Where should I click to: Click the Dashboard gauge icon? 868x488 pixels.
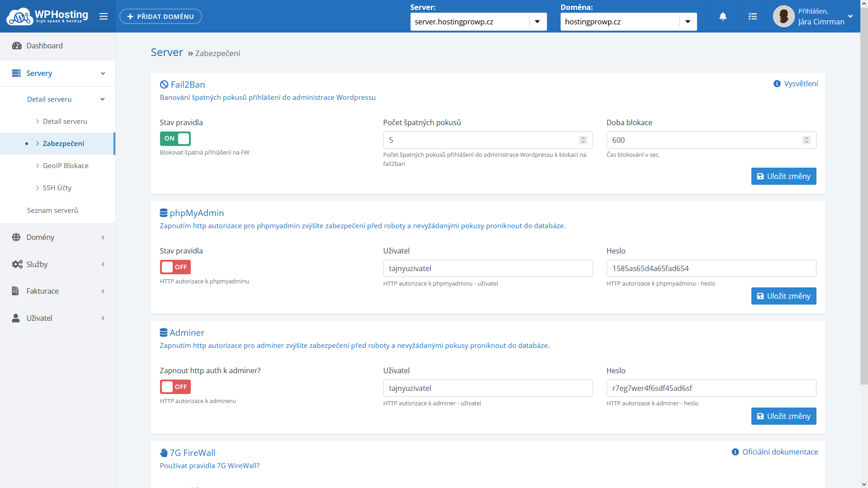tap(17, 46)
